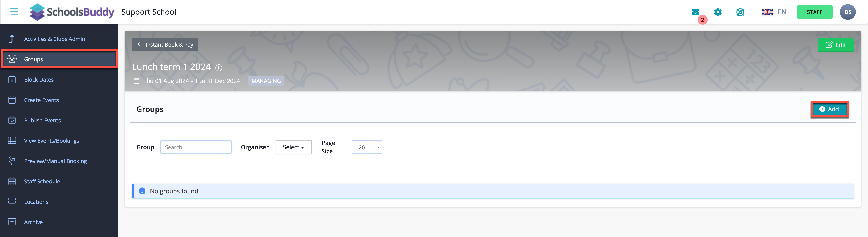868x237 pixels.
Task: Click the Group search field
Action: 196,147
